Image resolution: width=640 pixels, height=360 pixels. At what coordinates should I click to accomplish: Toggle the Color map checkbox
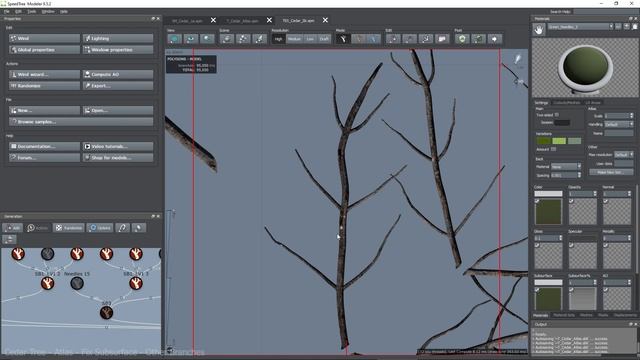tap(537, 201)
